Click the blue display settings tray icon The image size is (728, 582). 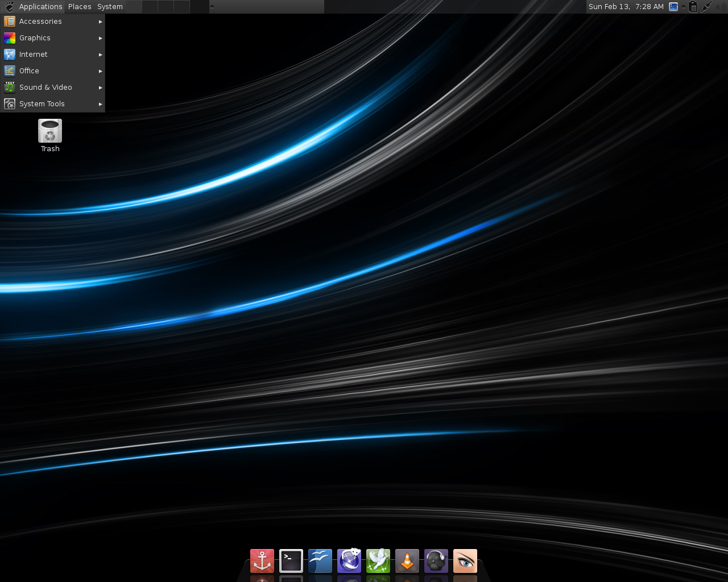pos(673,7)
